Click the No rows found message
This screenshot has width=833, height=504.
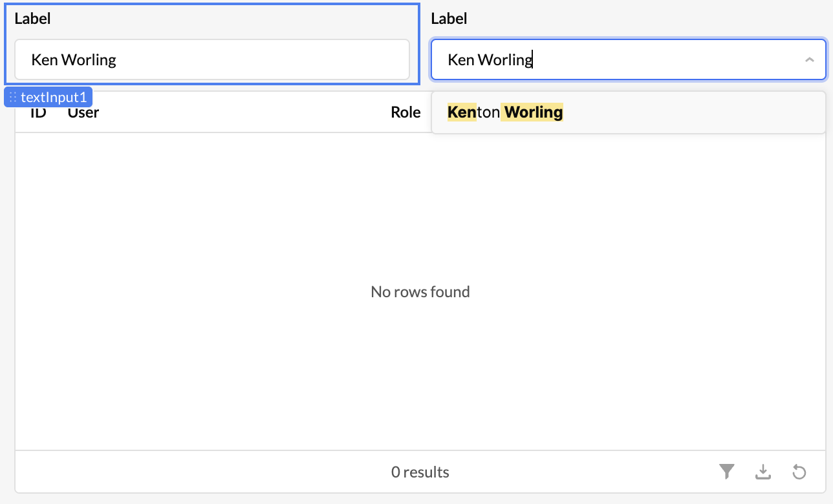(420, 292)
